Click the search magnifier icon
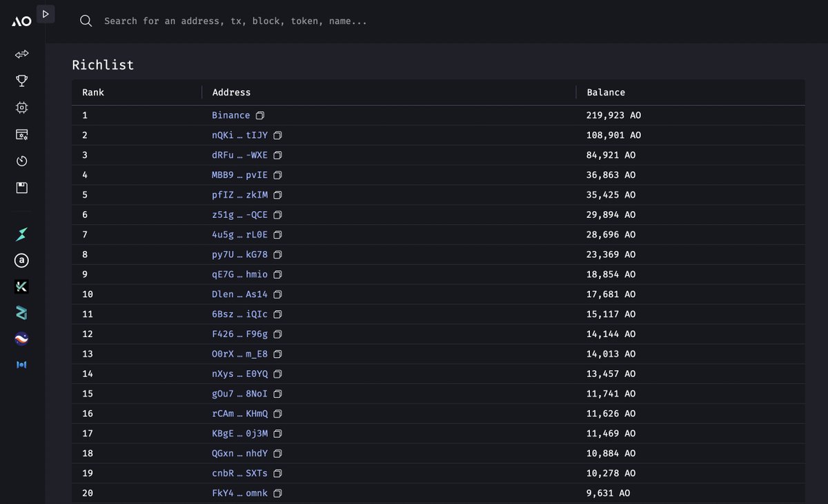The image size is (828, 504). [86, 21]
